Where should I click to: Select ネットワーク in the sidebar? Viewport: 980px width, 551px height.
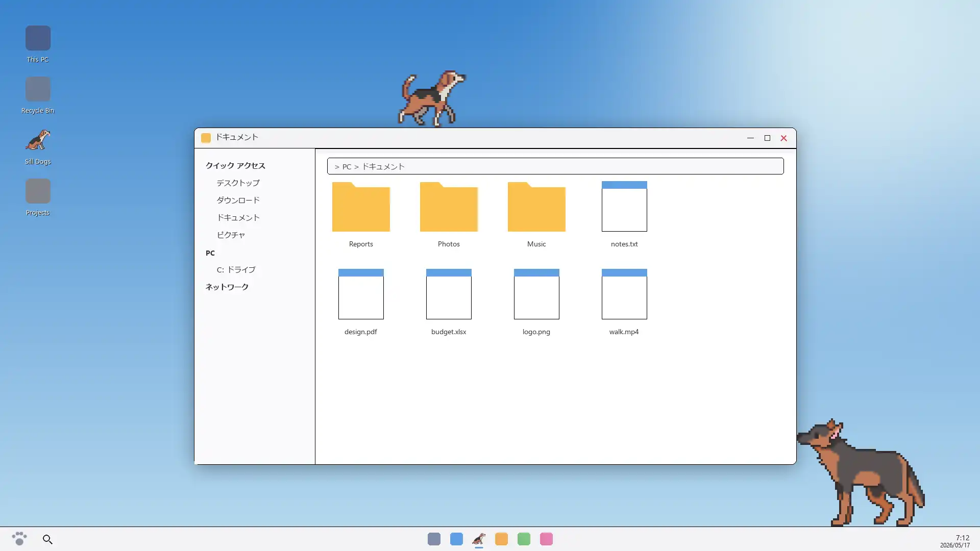tap(227, 287)
